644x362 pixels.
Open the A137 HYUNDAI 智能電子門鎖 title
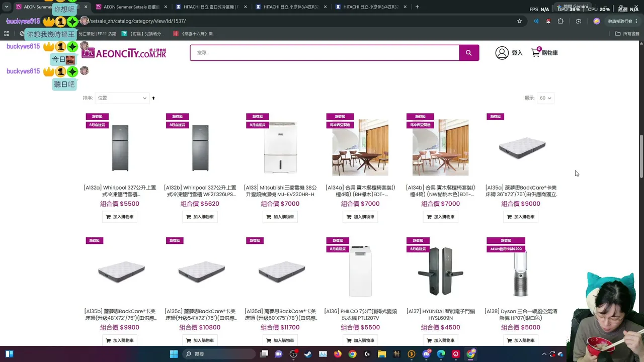(441, 315)
